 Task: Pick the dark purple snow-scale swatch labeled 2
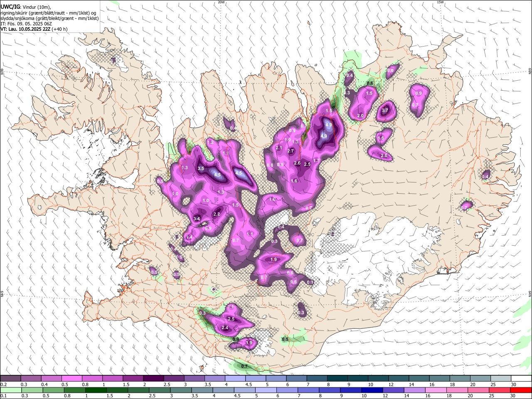[x=153, y=379]
